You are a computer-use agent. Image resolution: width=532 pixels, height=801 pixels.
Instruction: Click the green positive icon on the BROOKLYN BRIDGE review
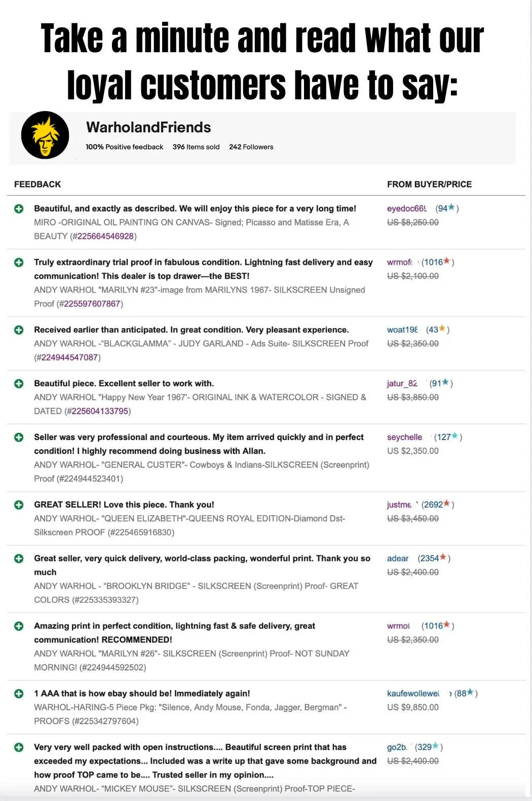[19, 558]
